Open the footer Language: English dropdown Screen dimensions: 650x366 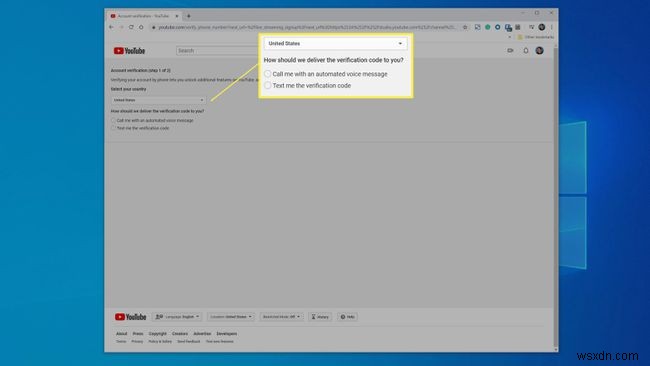tap(177, 317)
